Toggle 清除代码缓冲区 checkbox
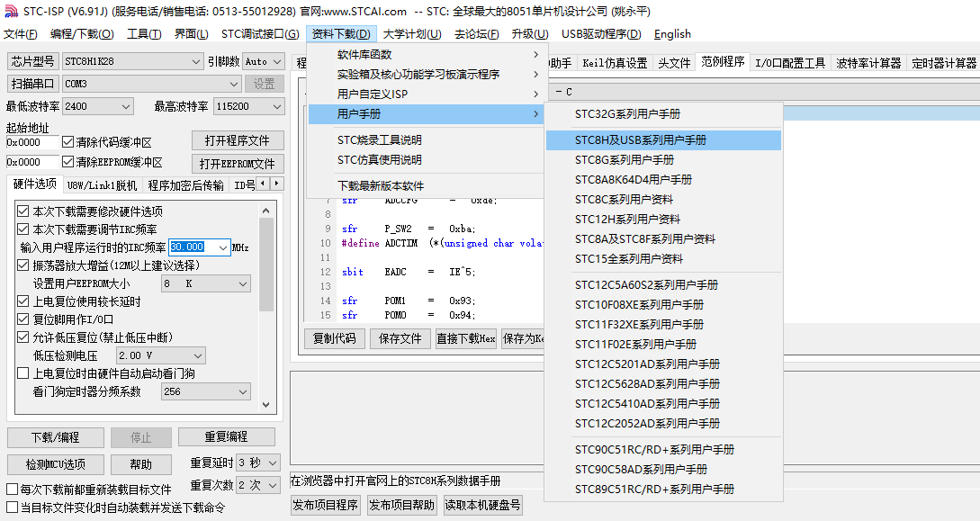 pos(68,142)
